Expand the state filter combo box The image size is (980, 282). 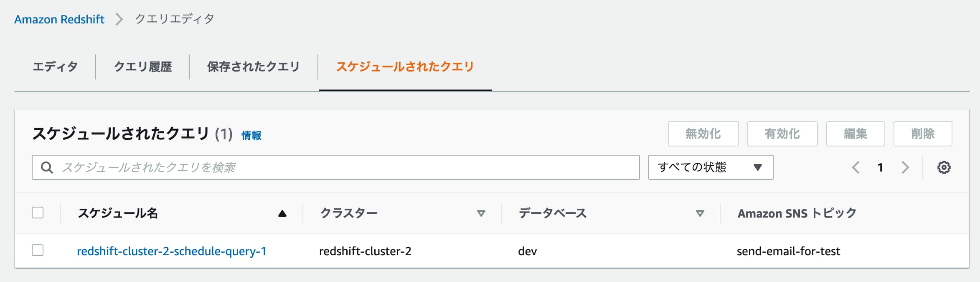click(710, 167)
